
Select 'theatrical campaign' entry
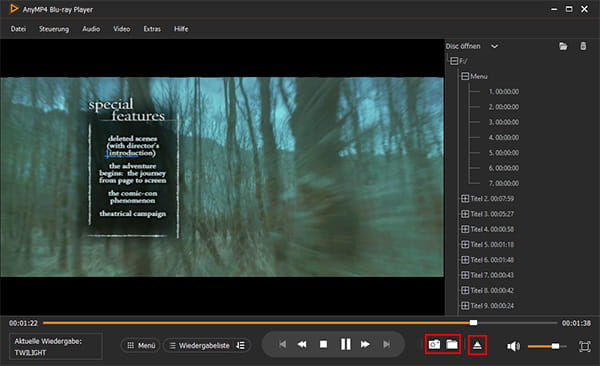click(132, 214)
